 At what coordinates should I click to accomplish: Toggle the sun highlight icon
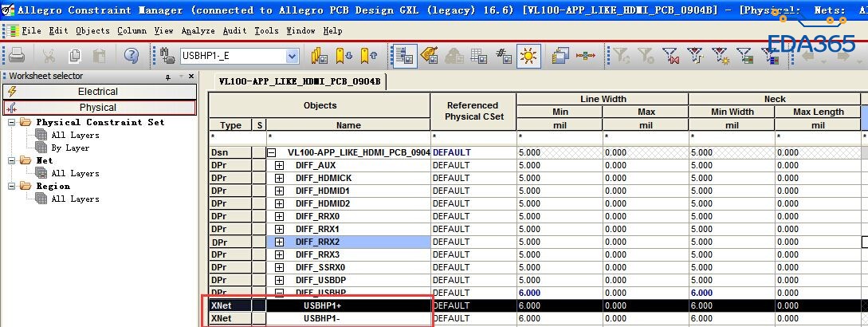pos(528,56)
